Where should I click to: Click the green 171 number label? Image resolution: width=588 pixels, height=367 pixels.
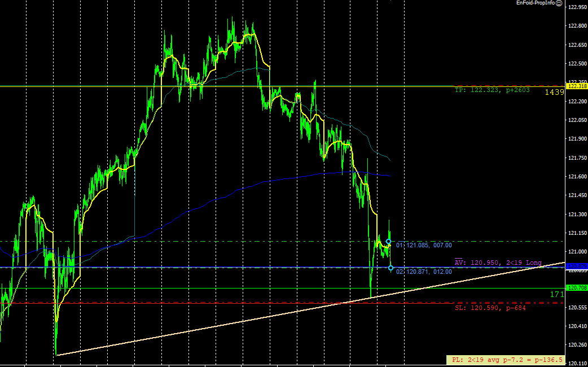558,295
